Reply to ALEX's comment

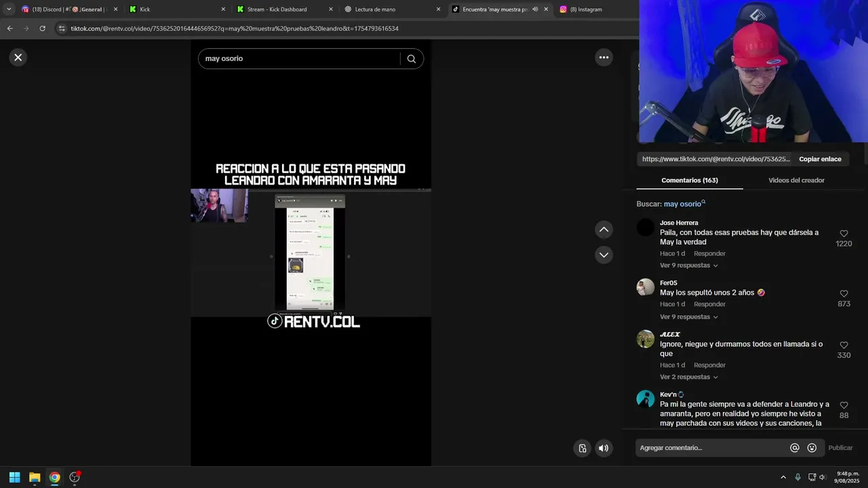point(709,365)
